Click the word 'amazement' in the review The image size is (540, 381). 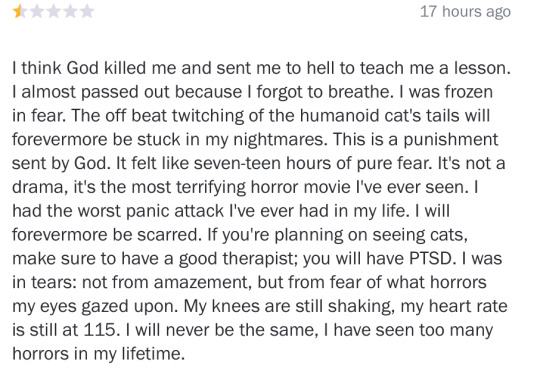[x=200, y=283]
